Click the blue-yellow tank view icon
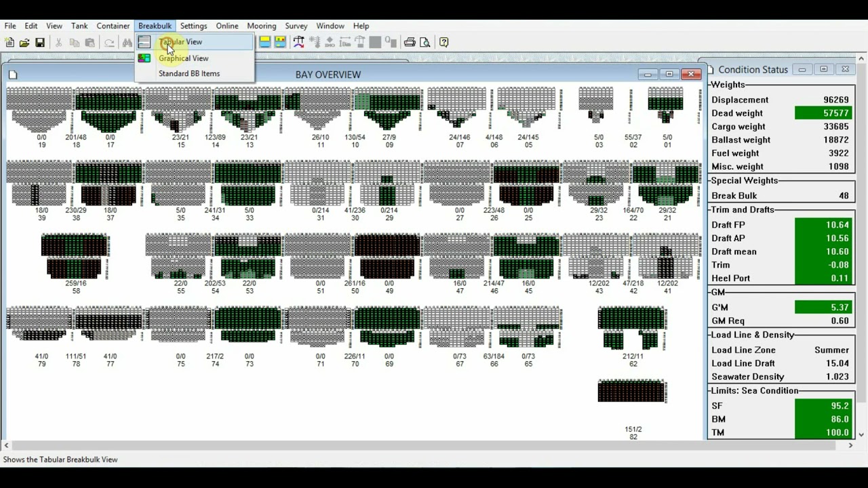868x488 pixels. click(264, 42)
